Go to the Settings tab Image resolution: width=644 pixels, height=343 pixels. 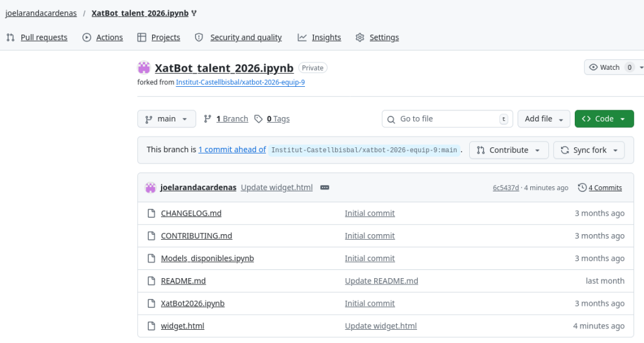(x=377, y=37)
